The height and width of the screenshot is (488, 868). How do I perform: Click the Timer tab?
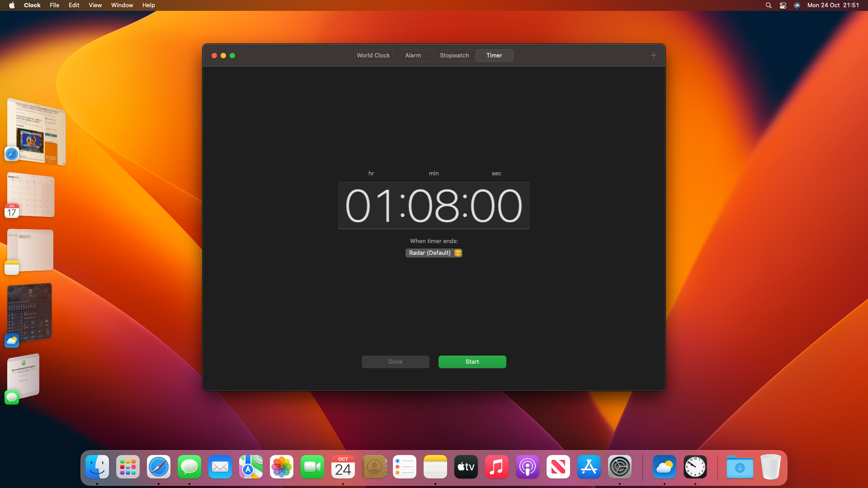coord(494,55)
